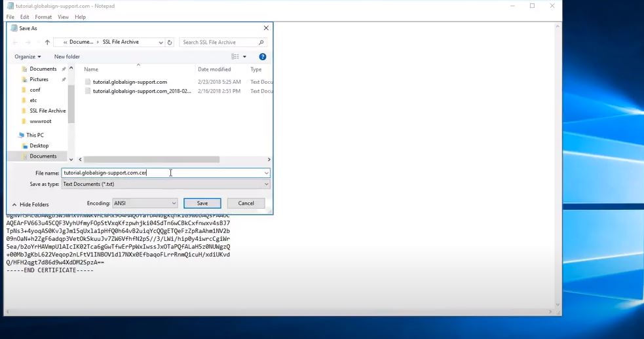Image resolution: width=644 pixels, height=339 pixels.
Task: Collapse with Hide Folders
Action: coord(30,204)
